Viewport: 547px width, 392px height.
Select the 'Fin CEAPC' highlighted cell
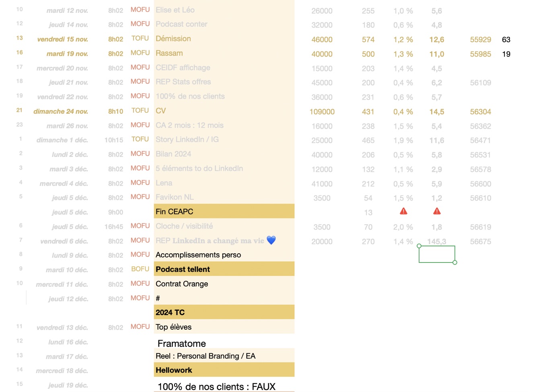click(224, 211)
